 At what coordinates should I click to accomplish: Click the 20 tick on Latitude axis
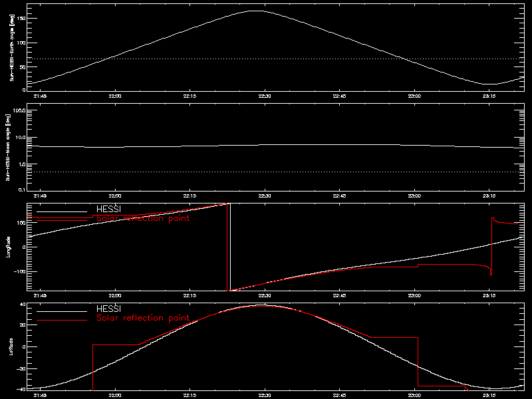pos(23,325)
